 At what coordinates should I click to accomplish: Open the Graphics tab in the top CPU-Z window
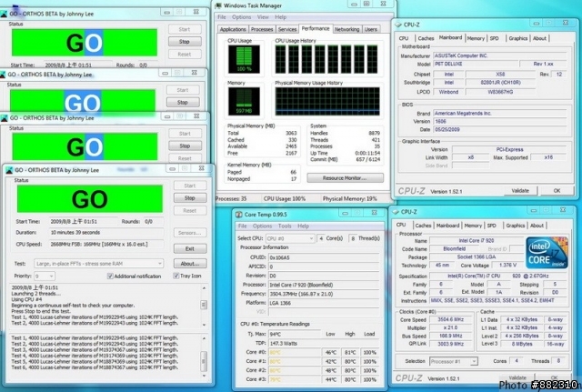tap(517, 38)
